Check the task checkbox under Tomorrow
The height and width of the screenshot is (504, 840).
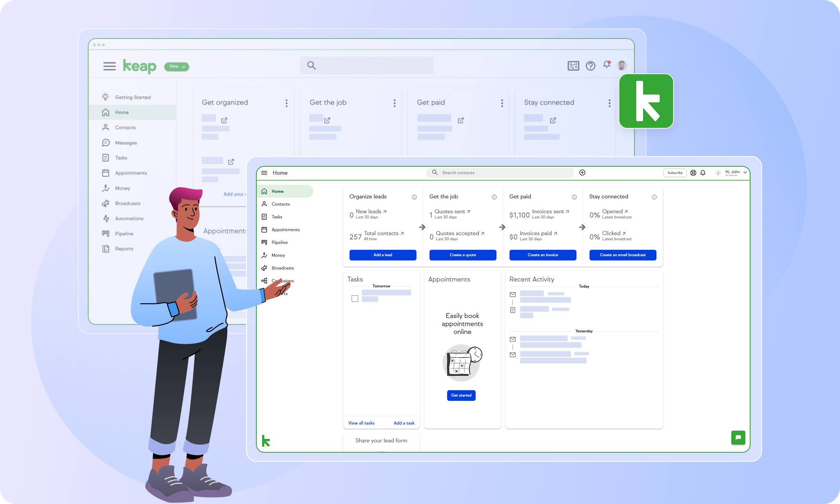click(x=355, y=299)
